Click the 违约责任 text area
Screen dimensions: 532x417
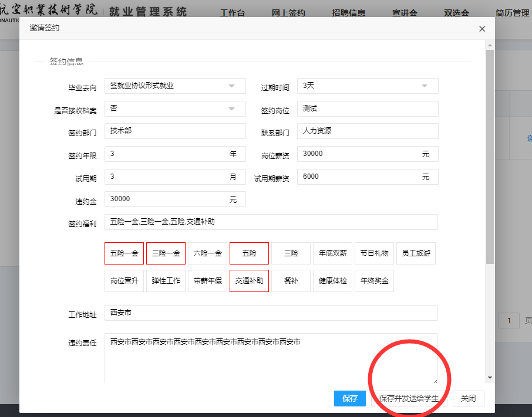pyautogui.click(x=271, y=359)
